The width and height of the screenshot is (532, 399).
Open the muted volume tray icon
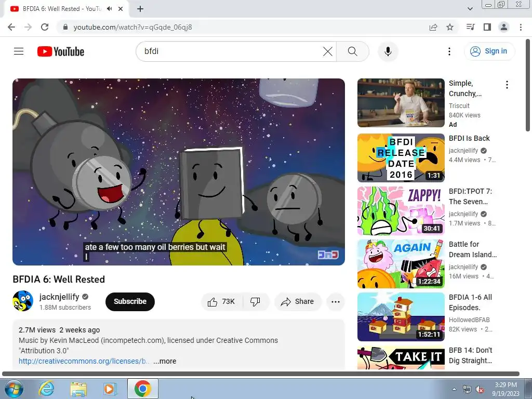click(x=480, y=390)
